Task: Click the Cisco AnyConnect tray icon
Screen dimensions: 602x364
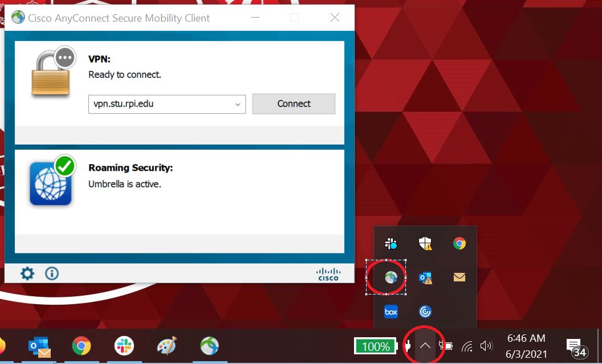Action: click(x=391, y=277)
